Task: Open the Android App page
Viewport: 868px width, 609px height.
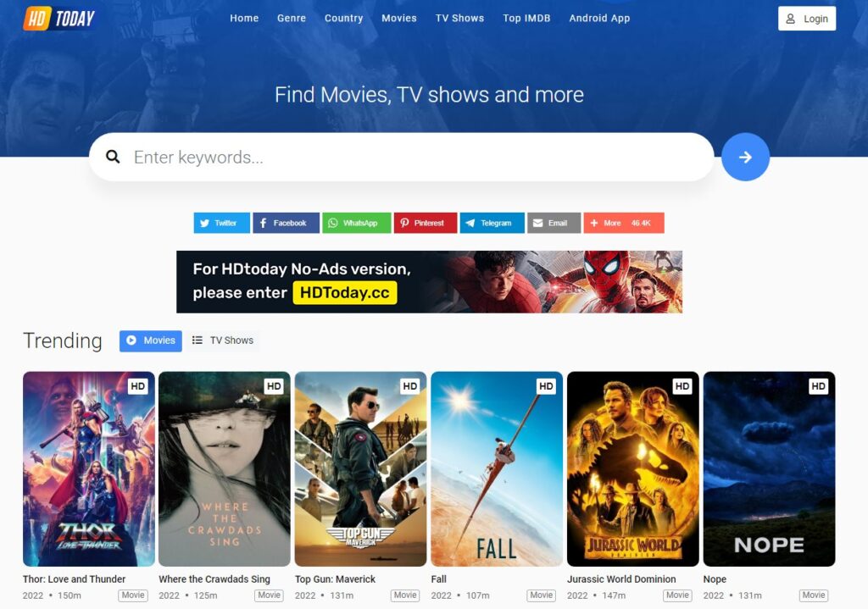Action: (x=599, y=18)
